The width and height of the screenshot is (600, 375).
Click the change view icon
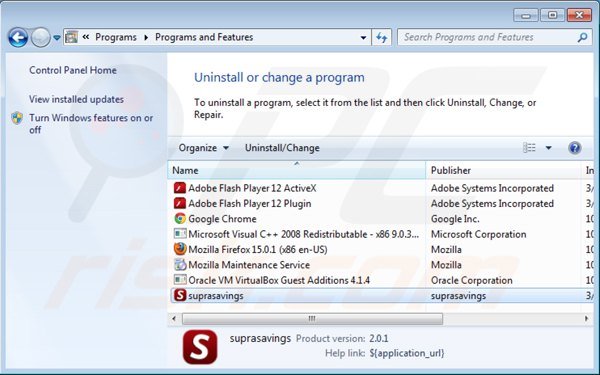click(x=529, y=148)
